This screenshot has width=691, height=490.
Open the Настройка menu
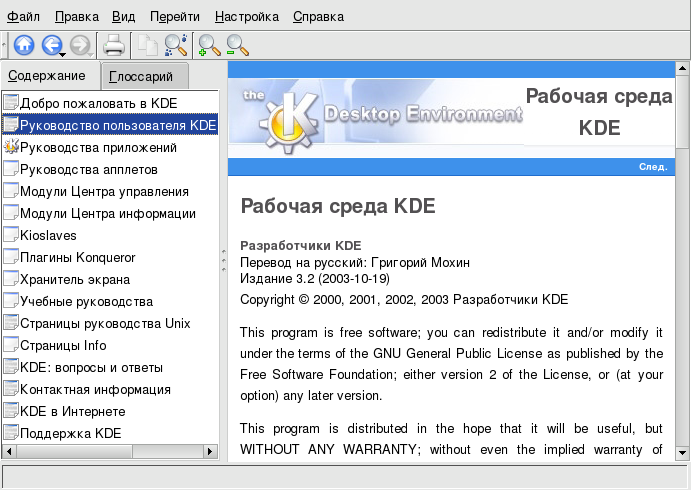click(247, 17)
